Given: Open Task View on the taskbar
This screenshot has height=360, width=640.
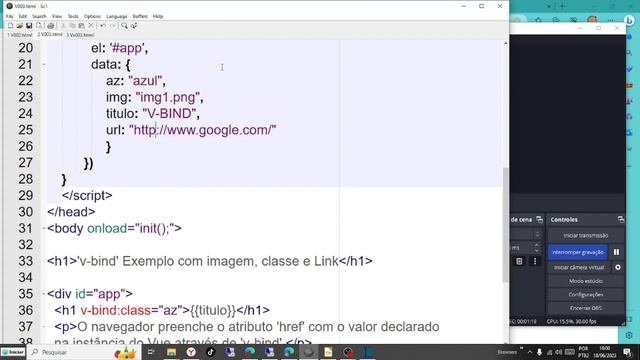Looking at the screenshot, I should pyautogui.click(x=151, y=352).
